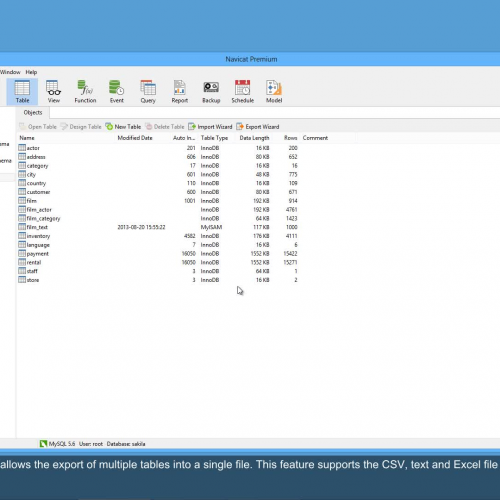Screen dimensions: 500x500
Task: Sort by Name column header
Action: [x=27, y=138]
